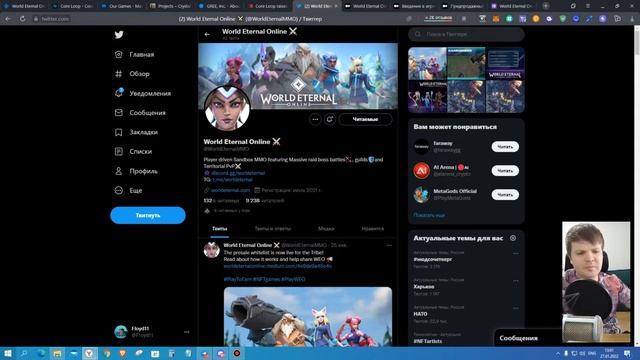Viewport: 640px width, 360px height.
Task: Open Windows Start menu
Action: click(7, 353)
